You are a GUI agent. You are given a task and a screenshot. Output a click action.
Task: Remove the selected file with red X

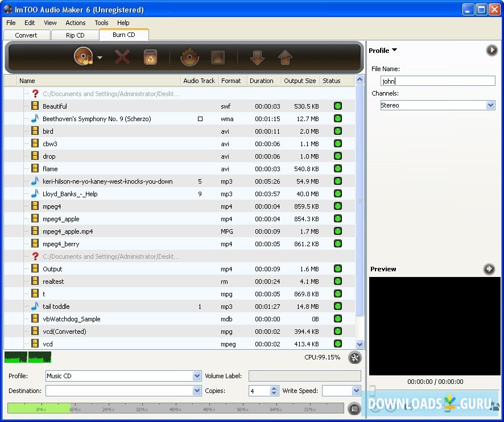point(122,57)
